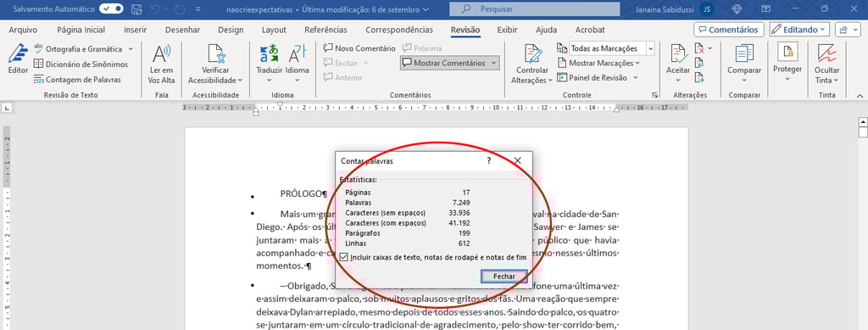Uncheck Incluir caixas de texto checkbox
868x330 pixels.
(344, 257)
